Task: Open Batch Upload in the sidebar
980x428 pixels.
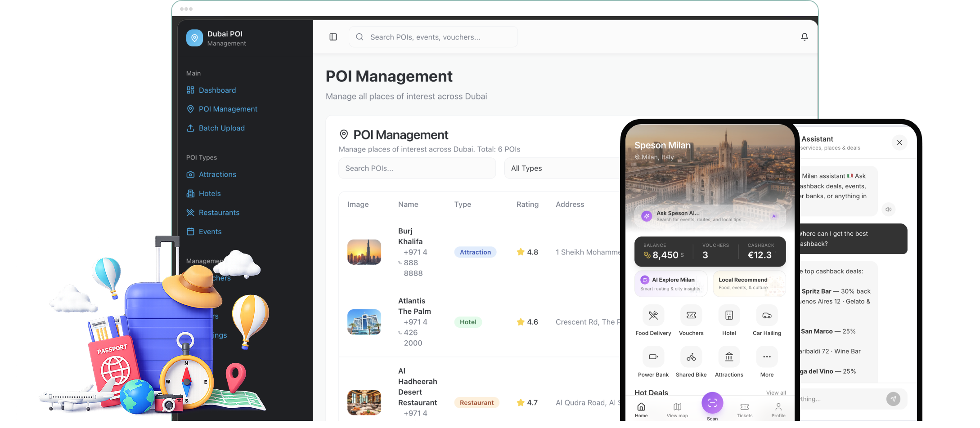Action: 216,128
